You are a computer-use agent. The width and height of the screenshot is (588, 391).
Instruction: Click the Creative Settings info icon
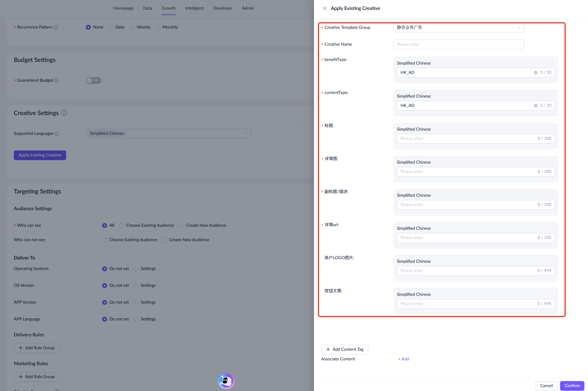tap(64, 113)
